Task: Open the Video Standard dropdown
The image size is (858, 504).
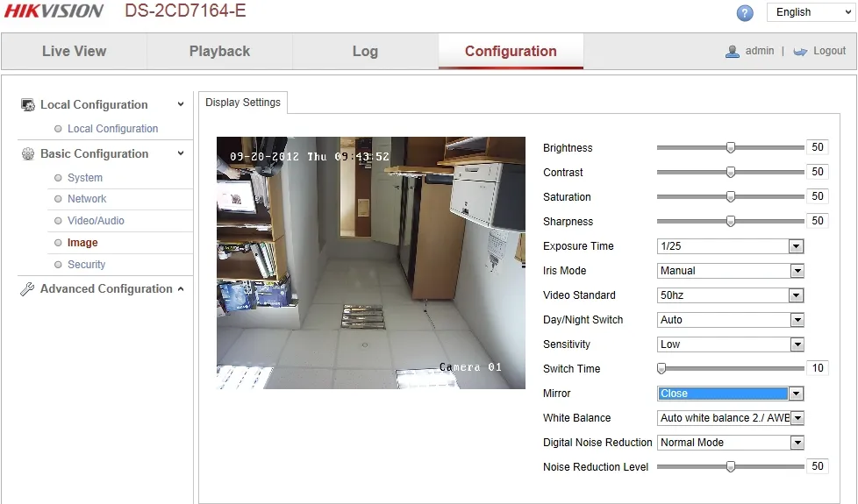Action: point(730,295)
